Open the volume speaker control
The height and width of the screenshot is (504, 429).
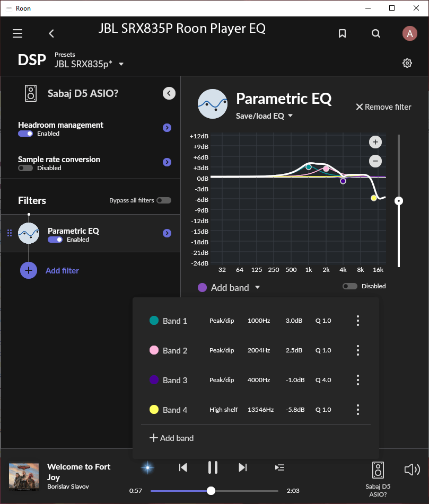tap(412, 470)
